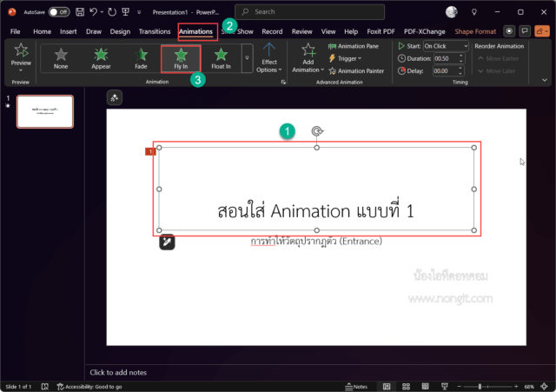Click the Accessibility: Good to go status

[89, 387]
